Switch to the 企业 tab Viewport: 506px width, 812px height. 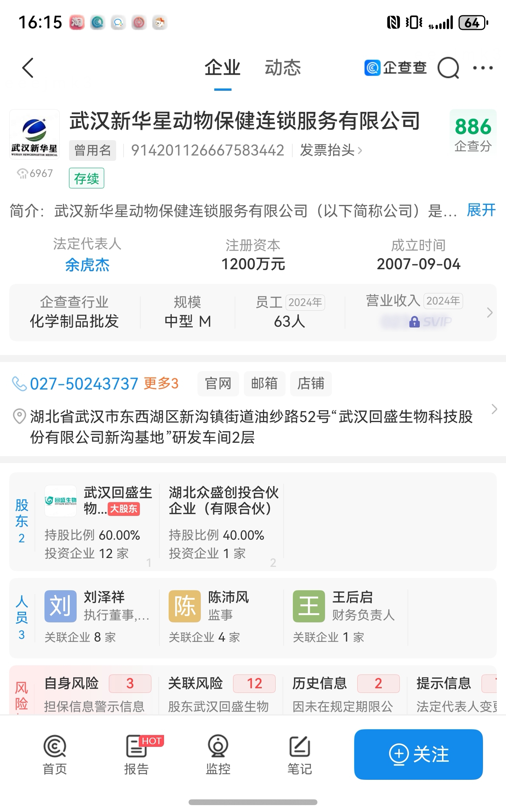[x=222, y=68]
